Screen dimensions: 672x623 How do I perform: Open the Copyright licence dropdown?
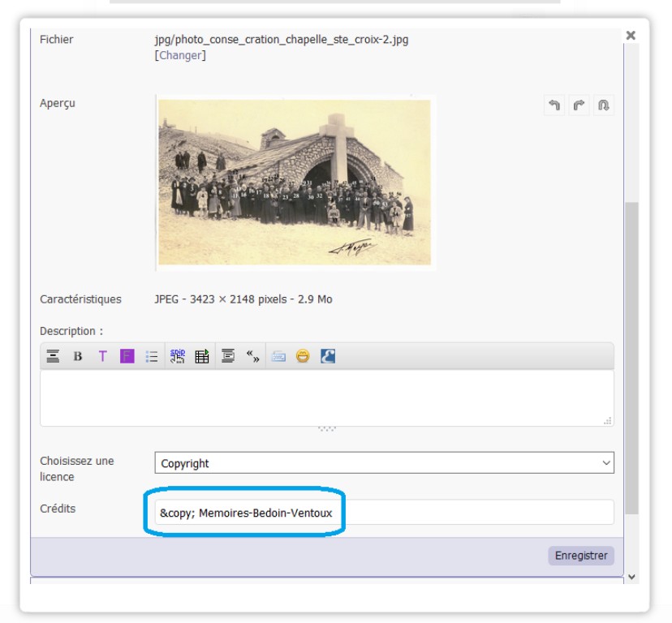(385, 463)
